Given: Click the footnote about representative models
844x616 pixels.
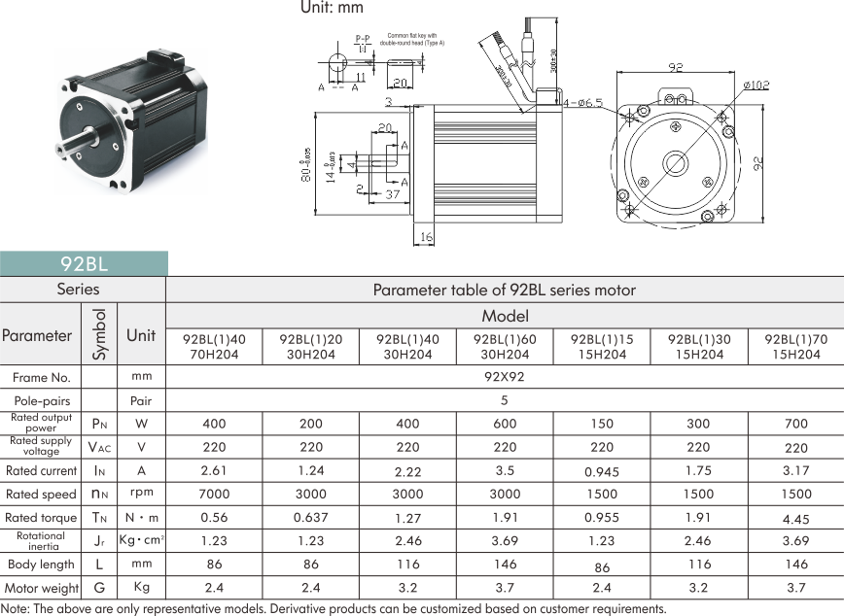Looking at the screenshot, I should coord(334,608).
